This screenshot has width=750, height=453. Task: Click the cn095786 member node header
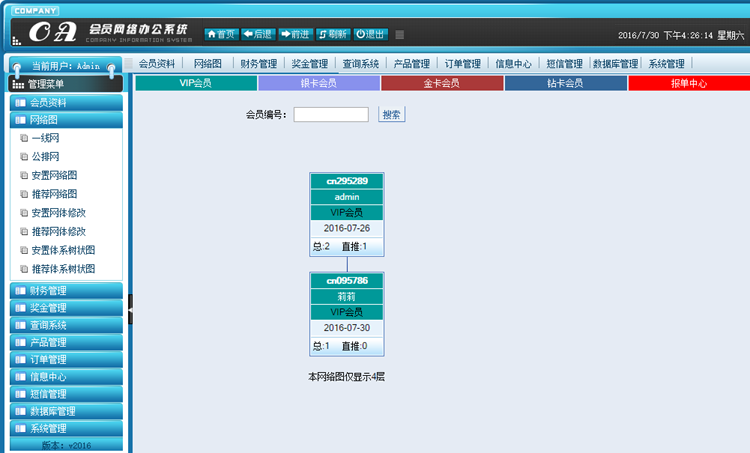tap(347, 281)
